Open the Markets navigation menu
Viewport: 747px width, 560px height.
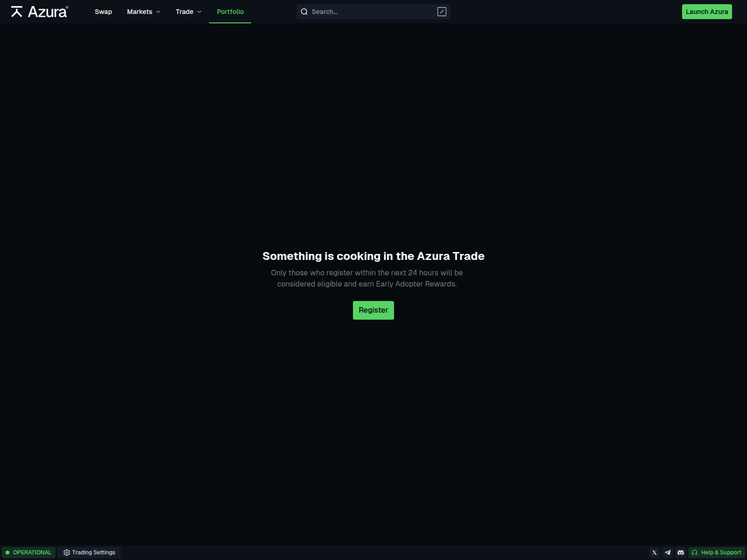point(139,12)
